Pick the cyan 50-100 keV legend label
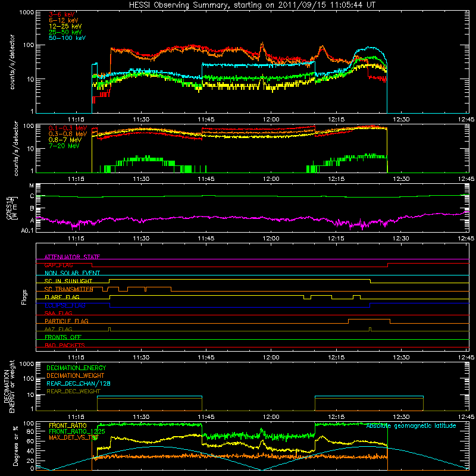Image resolution: width=476 pixels, height=476 pixels. (67, 38)
